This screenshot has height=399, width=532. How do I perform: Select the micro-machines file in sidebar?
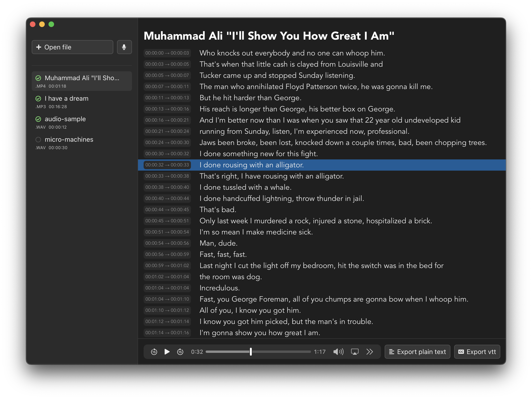(x=69, y=140)
